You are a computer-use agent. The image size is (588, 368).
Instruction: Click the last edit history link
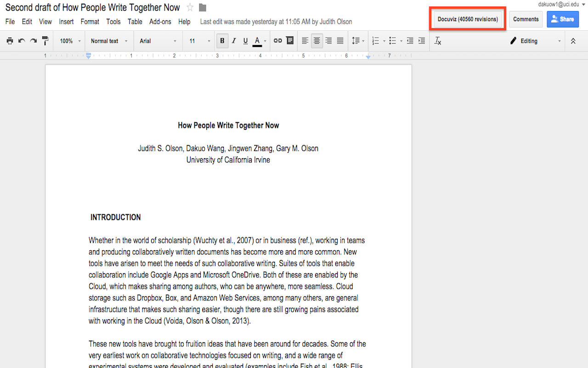coord(276,22)
